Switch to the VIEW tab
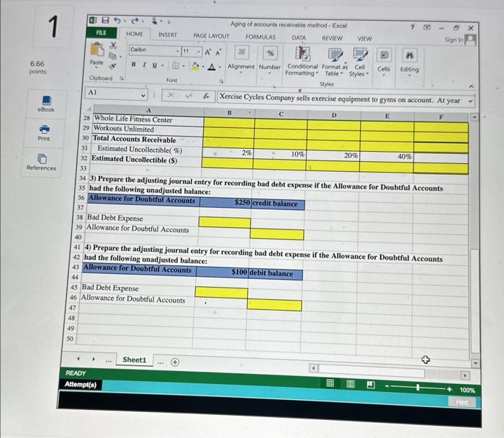 coord(364,39)
